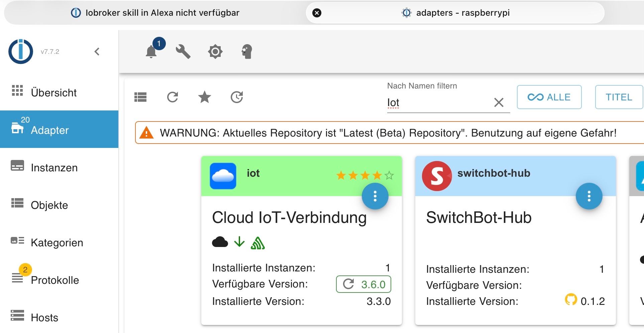Clear the name filter text
The width and height of the screenshot is (644, 333).
(x=499, y=102)
